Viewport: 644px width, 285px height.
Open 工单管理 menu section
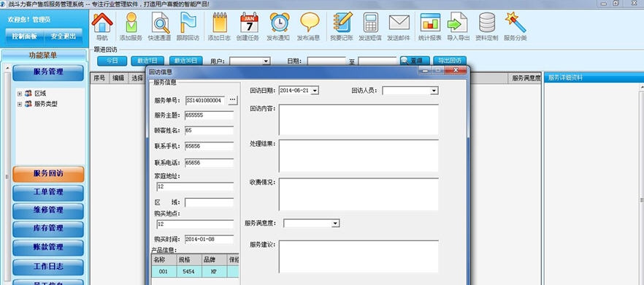[48, 192]
